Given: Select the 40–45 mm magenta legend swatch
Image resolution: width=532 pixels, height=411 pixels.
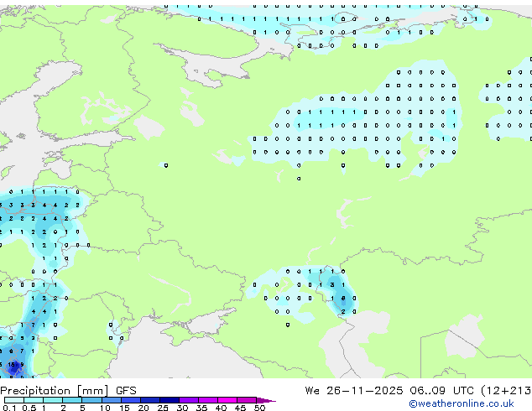Looking at the screenshot, I should [x=227, y=400].
